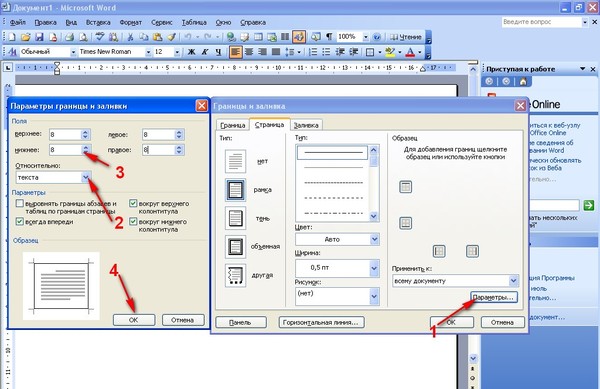Open the 'Формат' menu
The image size is (600, 389).
(130, 23)
